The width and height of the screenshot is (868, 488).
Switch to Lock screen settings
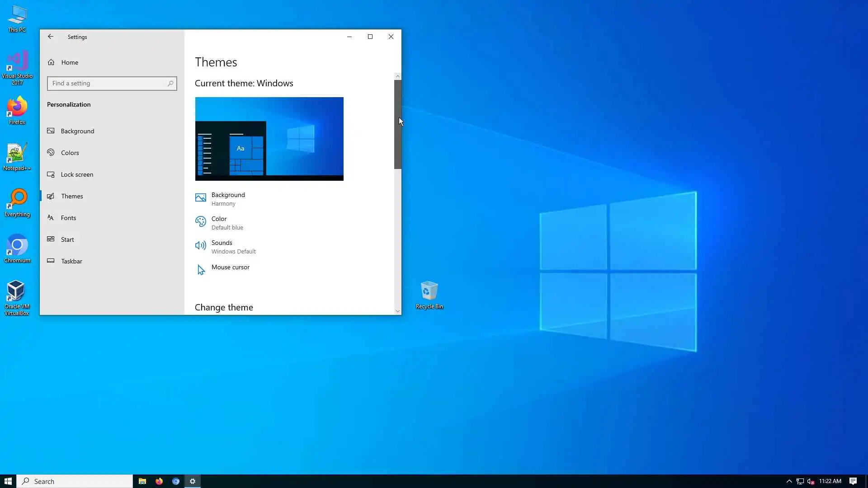[x=77, y=174]
